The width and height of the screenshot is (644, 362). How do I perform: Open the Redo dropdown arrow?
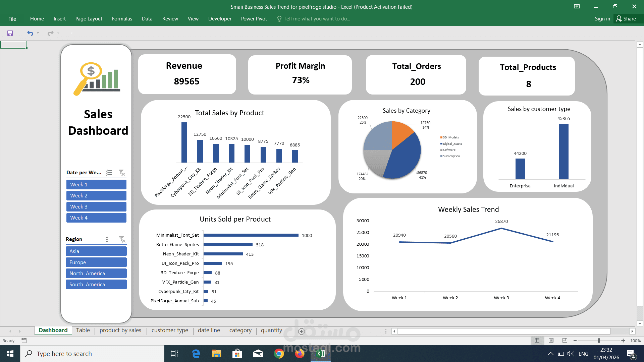point(57,33)
